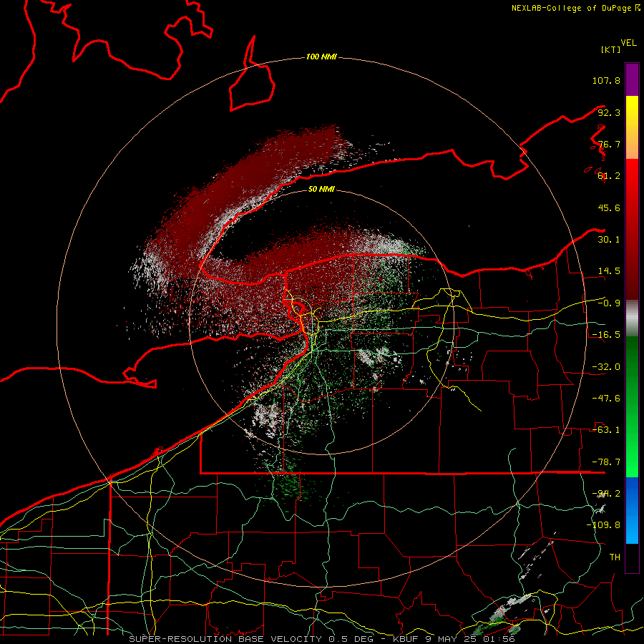Click the 30.1 scale value
The height and width of the screenshot is (644, 644).
point(609,240)
